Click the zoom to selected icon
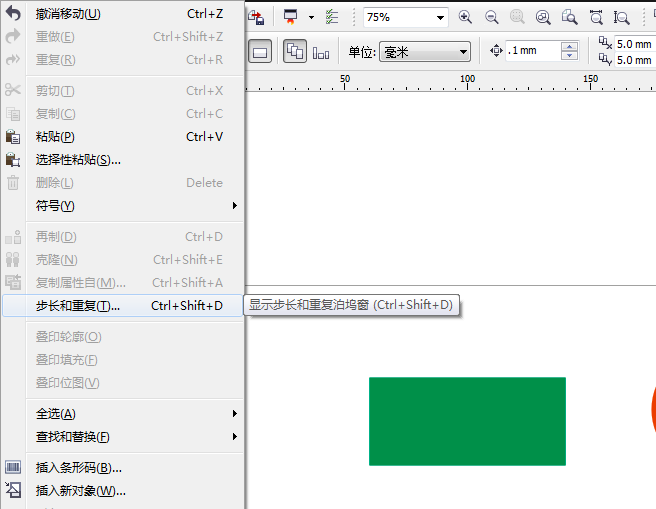Viewport: 656px width, 509px height. point(517,17)
